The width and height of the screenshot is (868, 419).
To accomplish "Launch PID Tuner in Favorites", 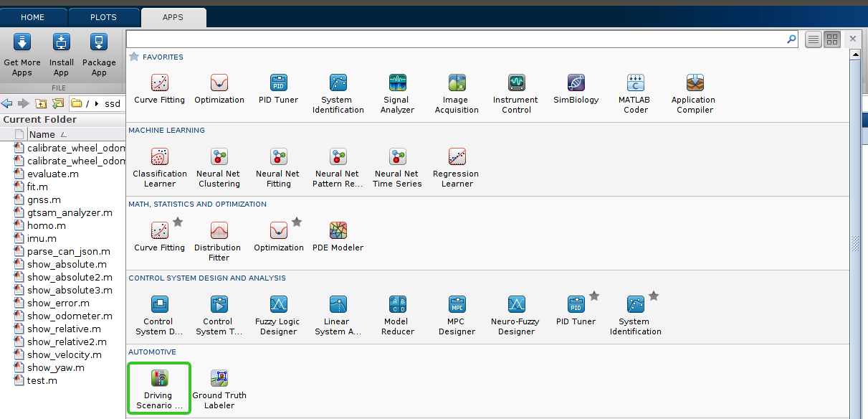I will tap(278, 89).
